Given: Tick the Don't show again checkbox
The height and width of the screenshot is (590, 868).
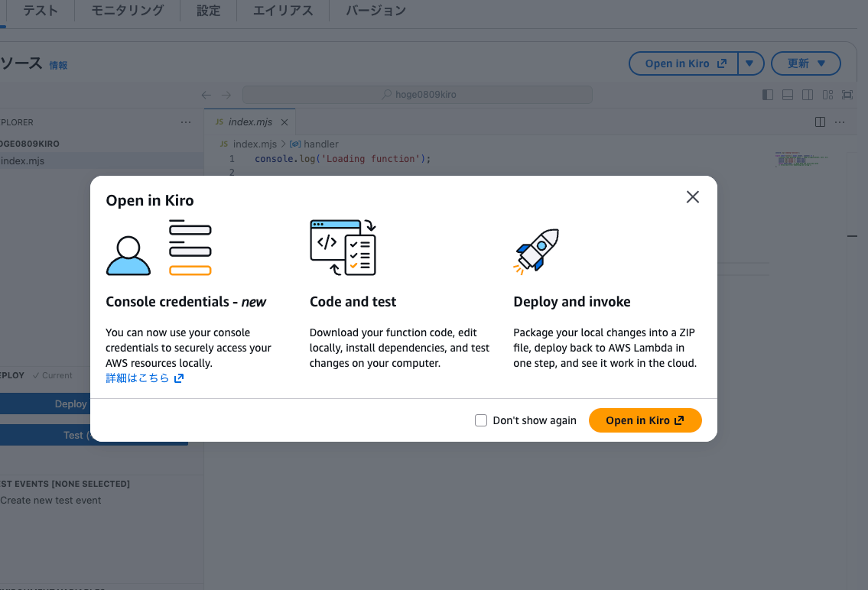Looking at the screenshot, I should click(x=481, y=420).
